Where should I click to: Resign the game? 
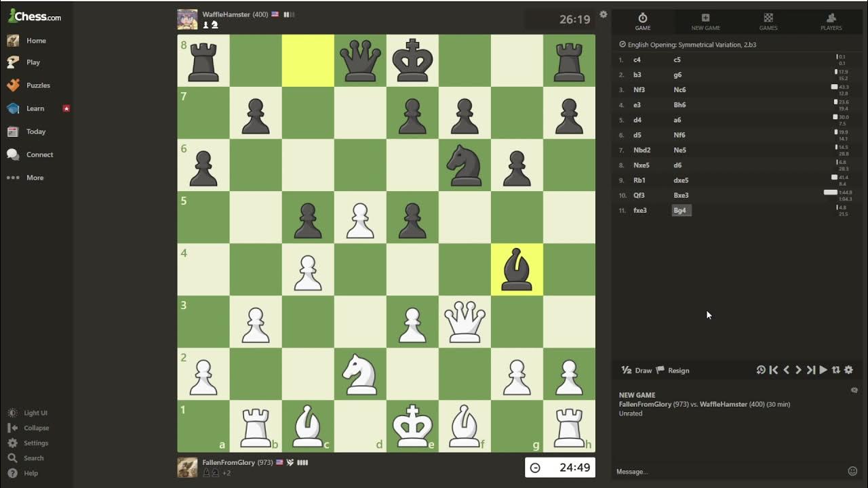point(673,370)
